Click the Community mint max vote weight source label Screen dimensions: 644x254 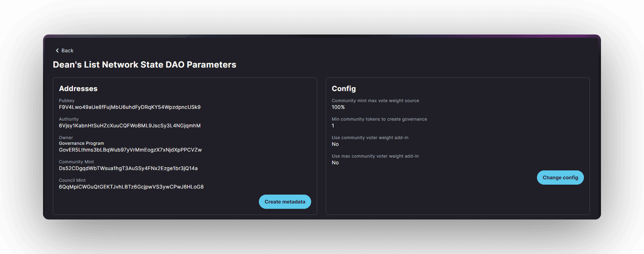(x=375, y=101)
